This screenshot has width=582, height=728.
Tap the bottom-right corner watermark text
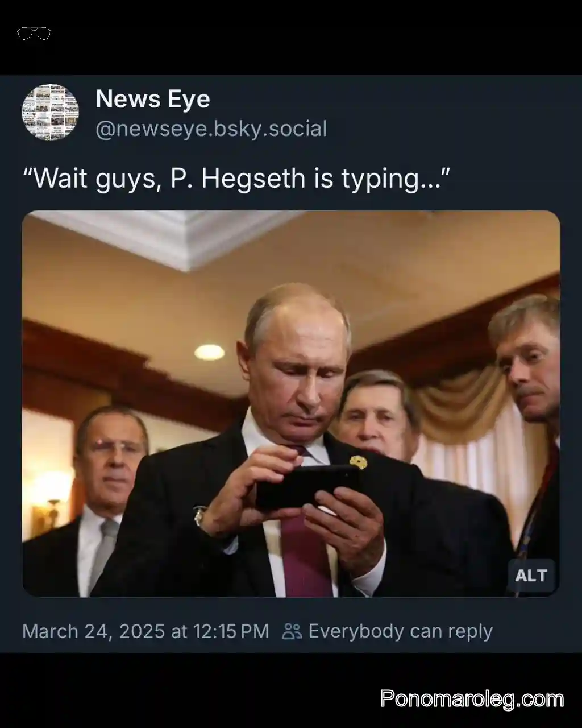click(x=475, y=698)
